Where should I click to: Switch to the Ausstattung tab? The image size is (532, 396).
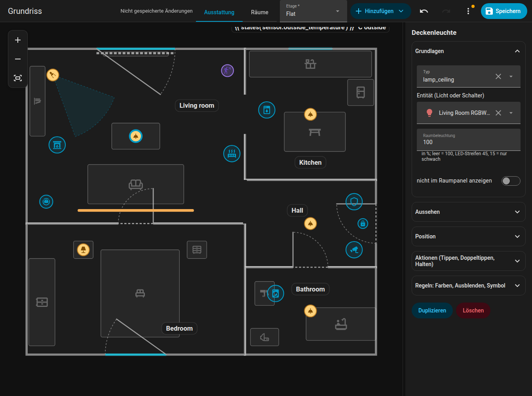[219, 12]
